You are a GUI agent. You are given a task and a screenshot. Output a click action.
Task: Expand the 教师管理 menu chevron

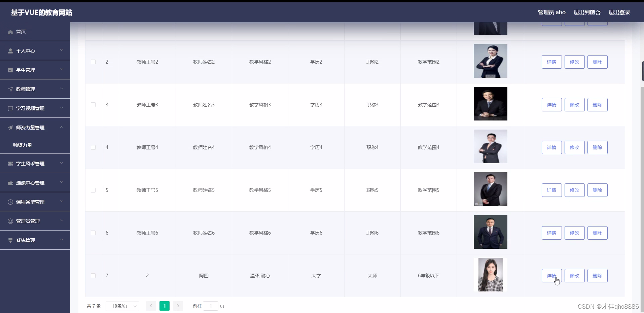point(62,89)
